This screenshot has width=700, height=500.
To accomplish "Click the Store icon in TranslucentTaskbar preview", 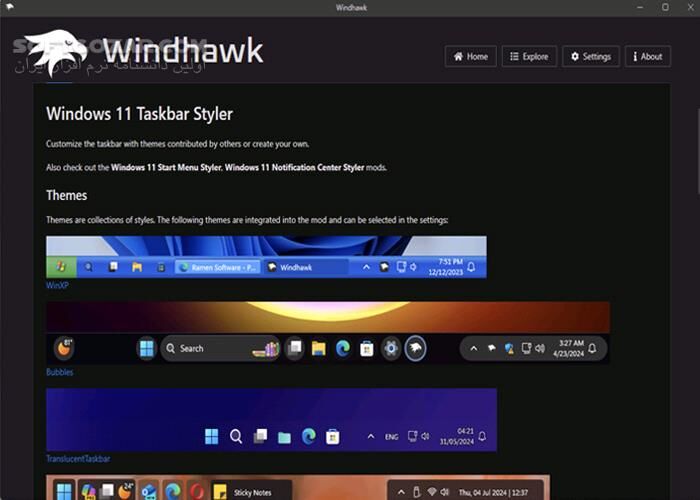I will [333, 437].
